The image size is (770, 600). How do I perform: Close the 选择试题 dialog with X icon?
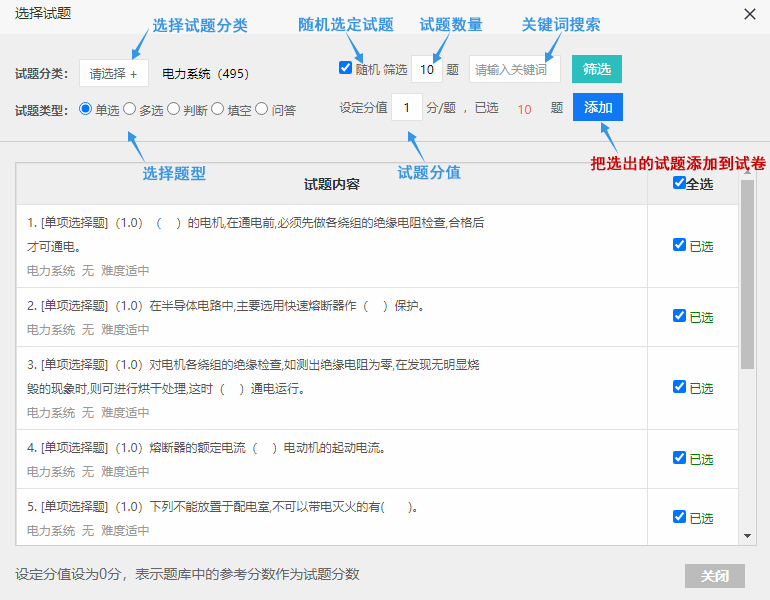click(749, 14)
